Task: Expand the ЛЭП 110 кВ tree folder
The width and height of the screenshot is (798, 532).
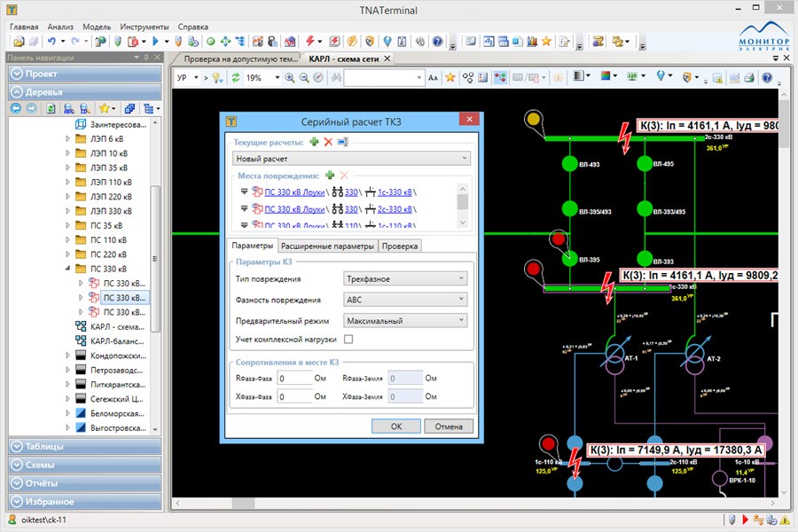Action: coord(67,182)
